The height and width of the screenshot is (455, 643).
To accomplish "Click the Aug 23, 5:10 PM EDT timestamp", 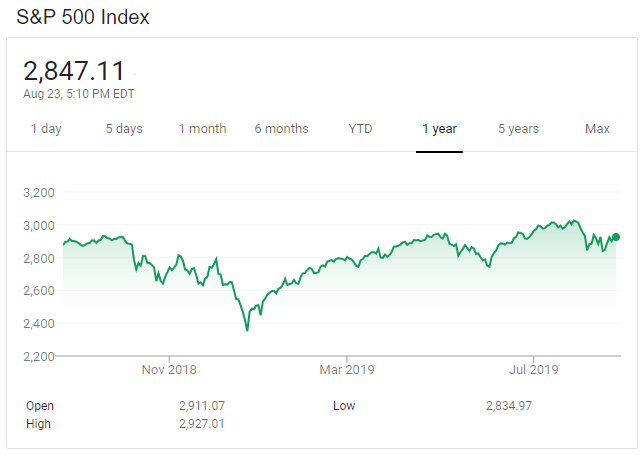I will coord(79,94).
